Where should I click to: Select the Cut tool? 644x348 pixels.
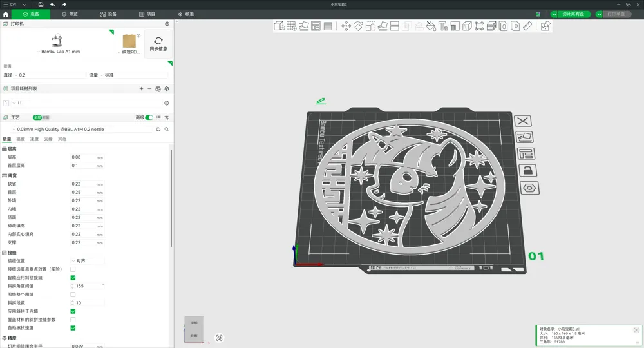[395, 26]
